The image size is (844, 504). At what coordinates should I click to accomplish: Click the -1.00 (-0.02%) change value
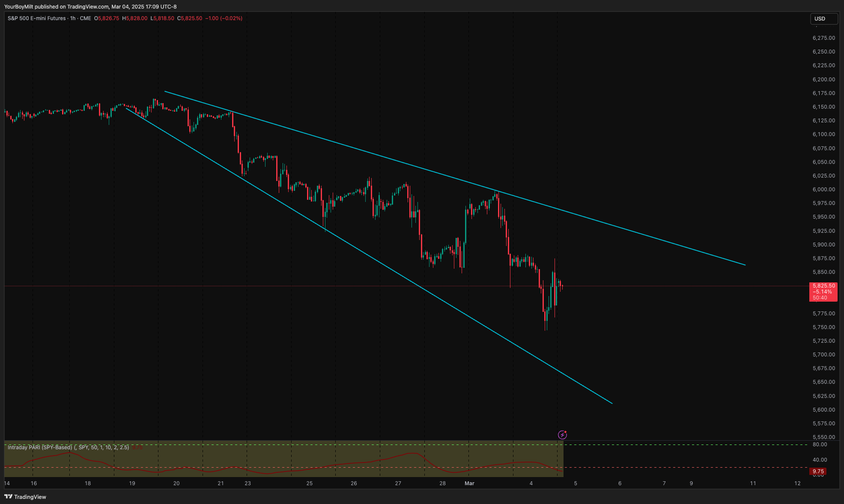[x=224, y=18]
